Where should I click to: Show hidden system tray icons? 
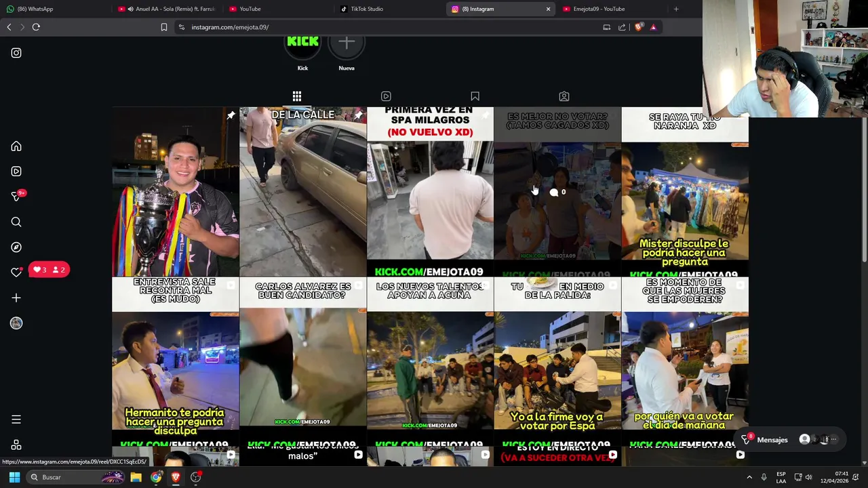(x=749, y=477)
